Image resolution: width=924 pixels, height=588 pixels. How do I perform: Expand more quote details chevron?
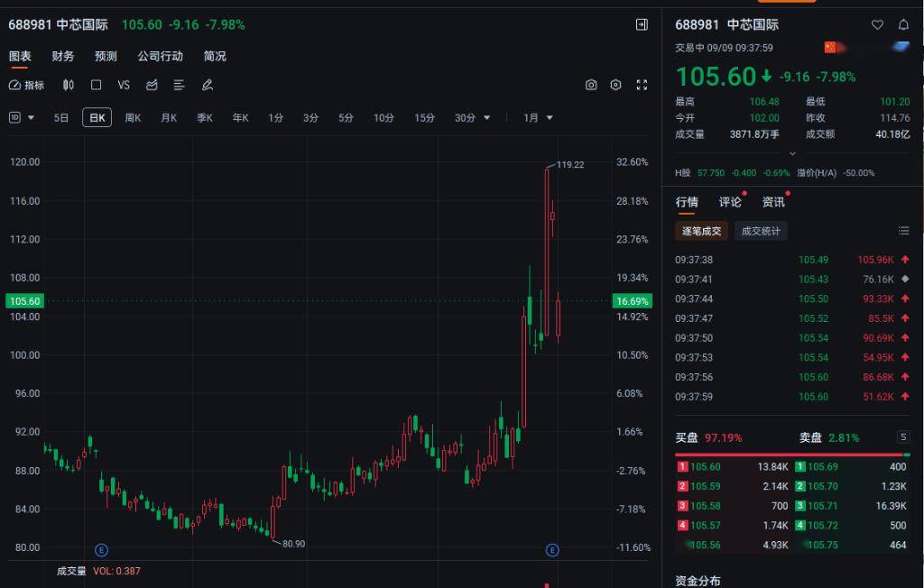(x=792, y=153)
